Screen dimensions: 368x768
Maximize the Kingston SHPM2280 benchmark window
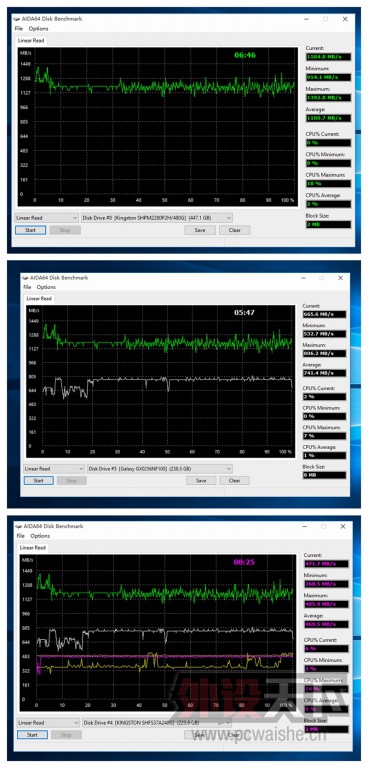pyautogui.click(x=325, y=19)
